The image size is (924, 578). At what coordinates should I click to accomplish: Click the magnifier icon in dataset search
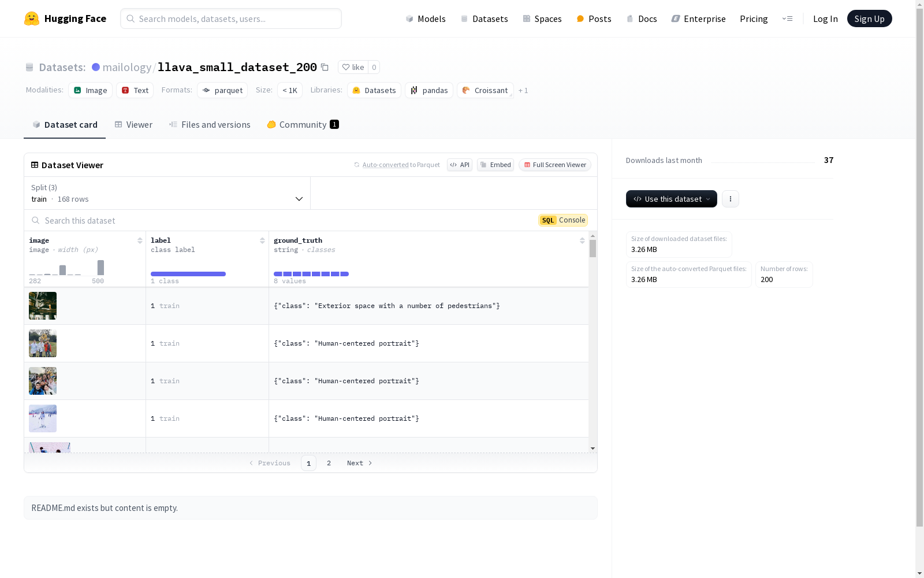(x=36, y=220)
